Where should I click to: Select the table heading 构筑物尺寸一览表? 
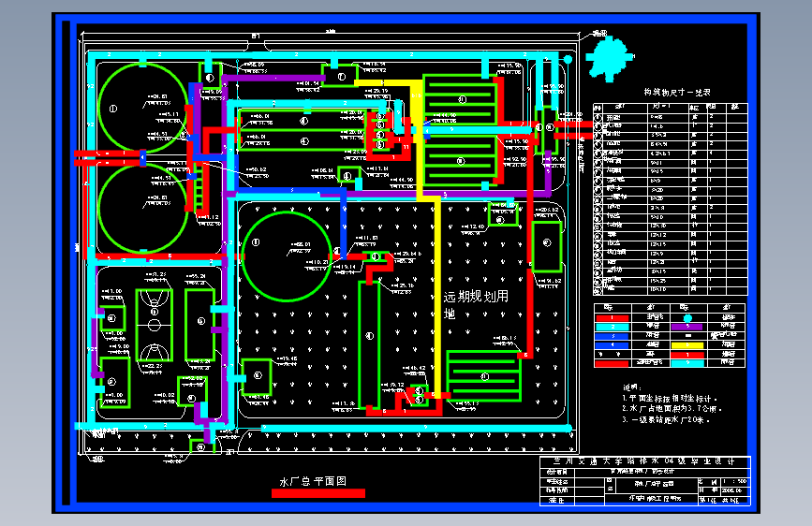(x=677, y=92)
